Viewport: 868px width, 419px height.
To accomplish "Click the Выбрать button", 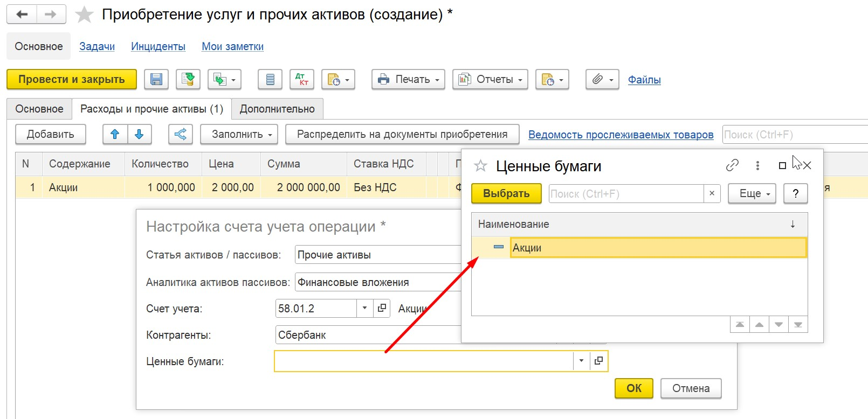I will click(x=506, y=193).
